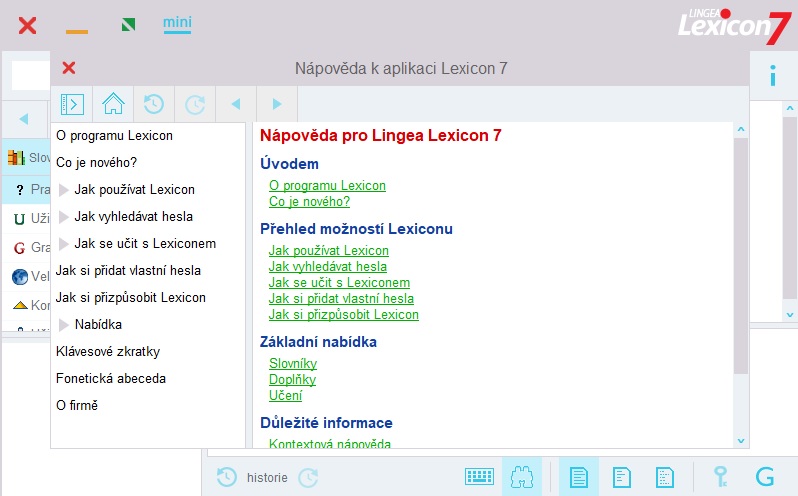This screenshot has width=798, height=496.
Task: Click history back clock beside historie
Action: pyautogui.click(x=226, y=477)
